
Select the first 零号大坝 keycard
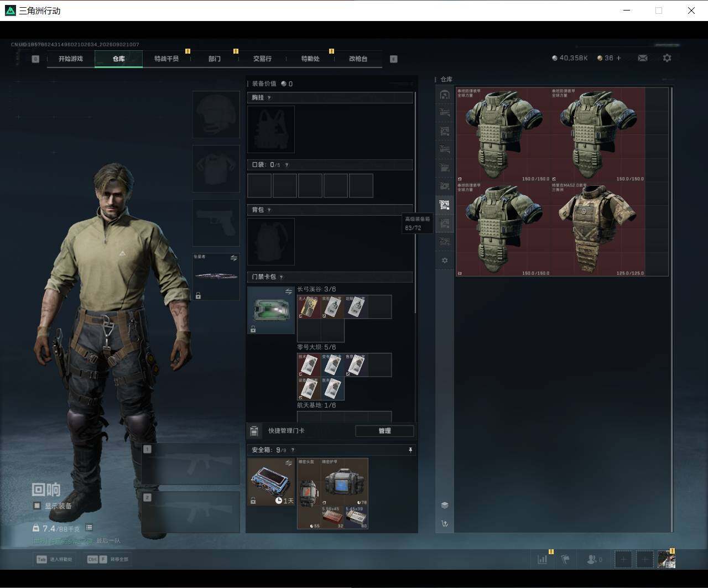309,365
